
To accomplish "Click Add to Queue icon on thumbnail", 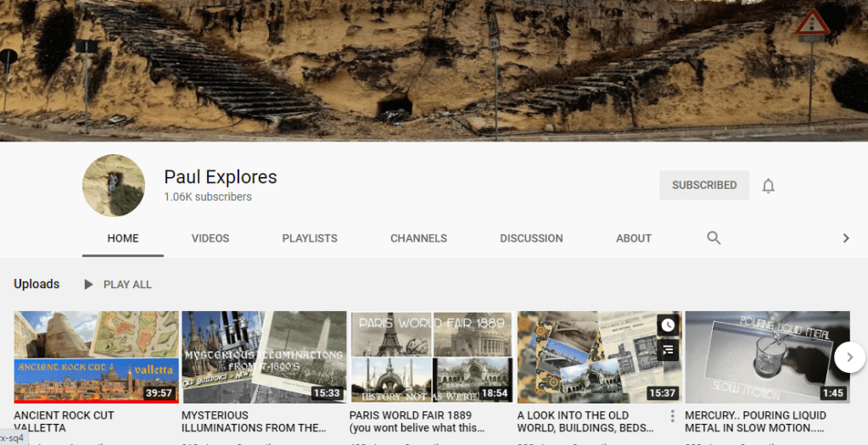I will point(668,349).
